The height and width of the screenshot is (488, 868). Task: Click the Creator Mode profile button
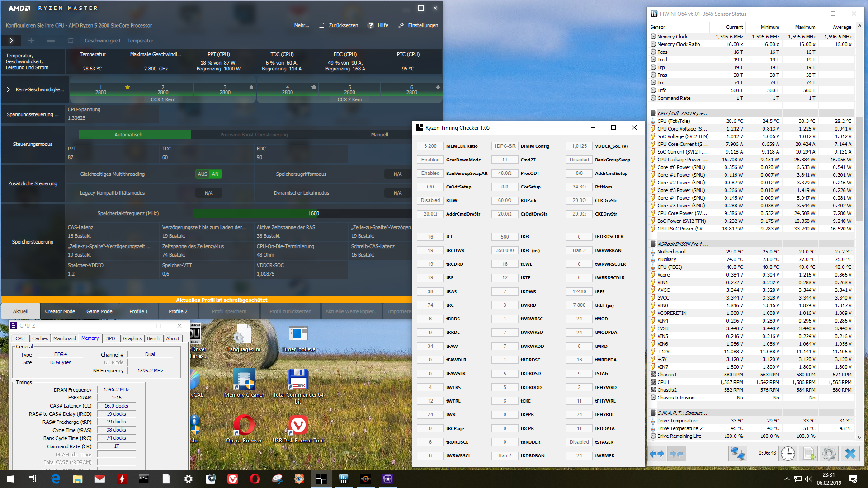[x=60, y=311]
